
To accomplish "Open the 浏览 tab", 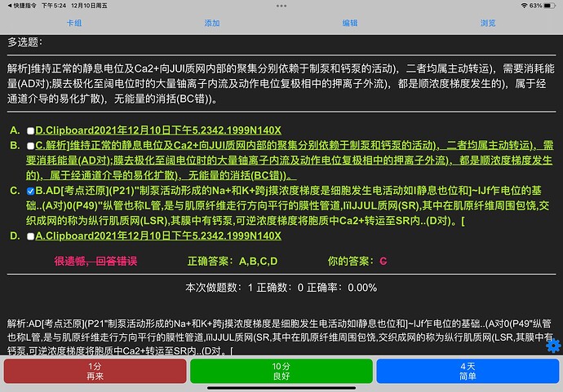I will click(488, 24).
